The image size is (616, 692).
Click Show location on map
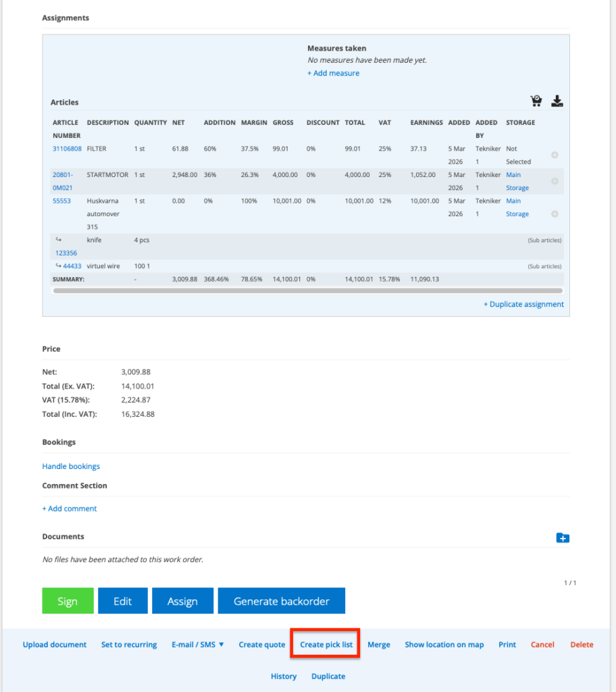click(x=444, y=645)
